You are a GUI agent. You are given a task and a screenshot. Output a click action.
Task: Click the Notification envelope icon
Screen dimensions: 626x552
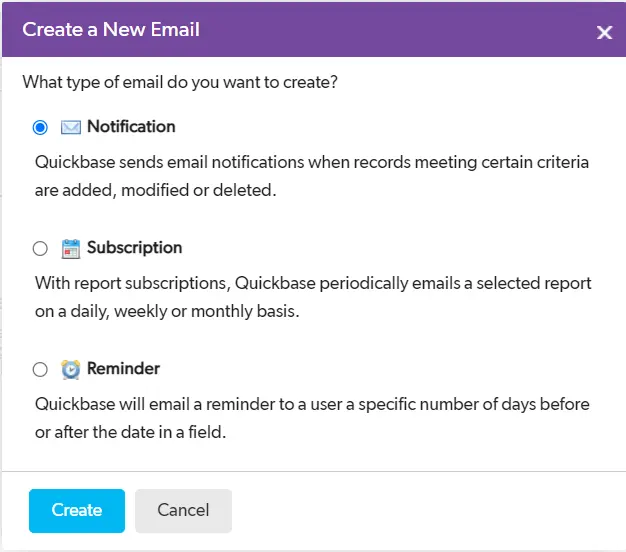click(x=71, y=127)
